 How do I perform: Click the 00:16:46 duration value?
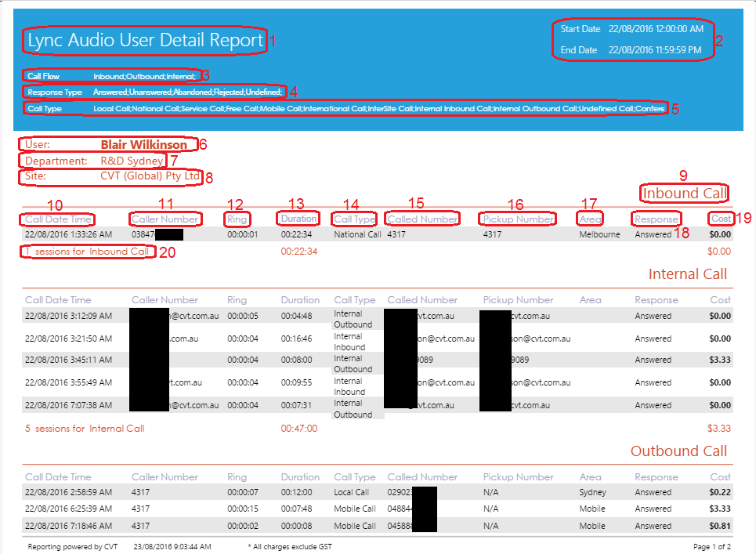tap(296, 339)
